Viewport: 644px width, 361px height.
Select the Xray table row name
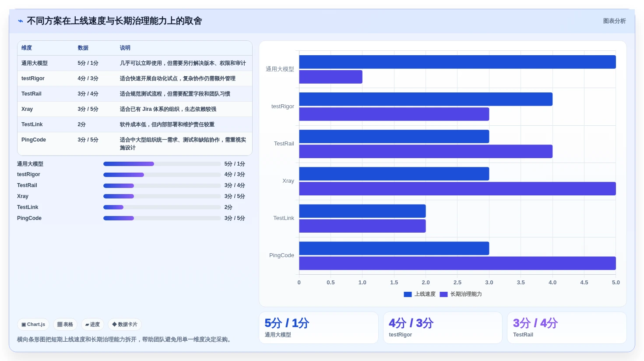(27, 109)
